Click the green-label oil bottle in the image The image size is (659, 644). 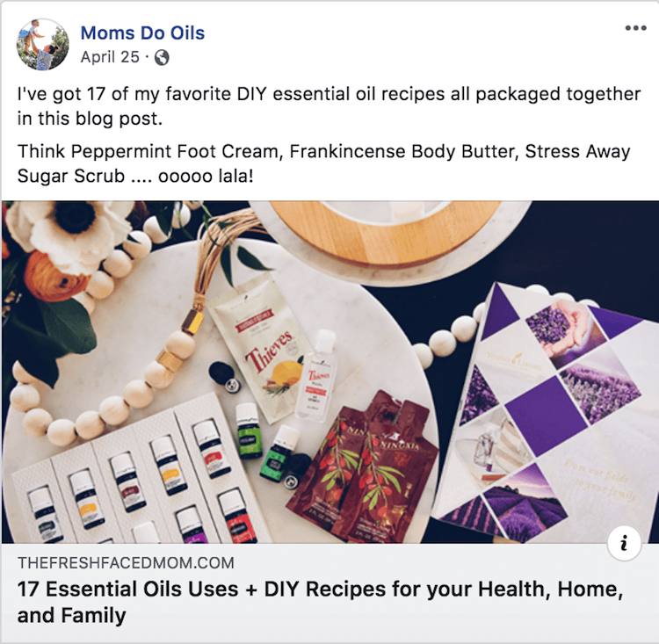point(249,431)
